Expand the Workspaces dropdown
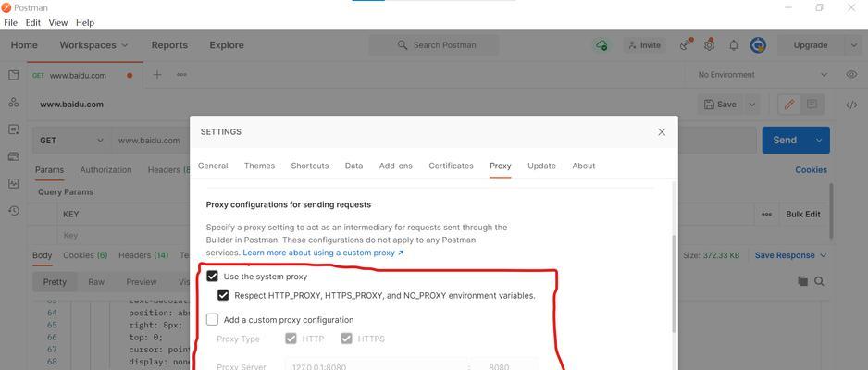 pyautogui.click(x=93, y=45)
